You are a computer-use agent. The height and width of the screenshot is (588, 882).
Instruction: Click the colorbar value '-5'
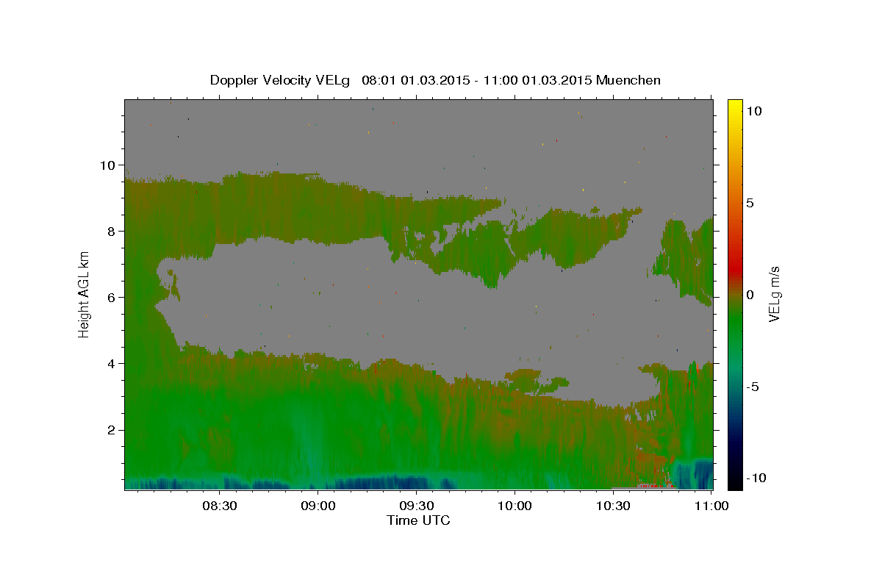click(752, 387)
